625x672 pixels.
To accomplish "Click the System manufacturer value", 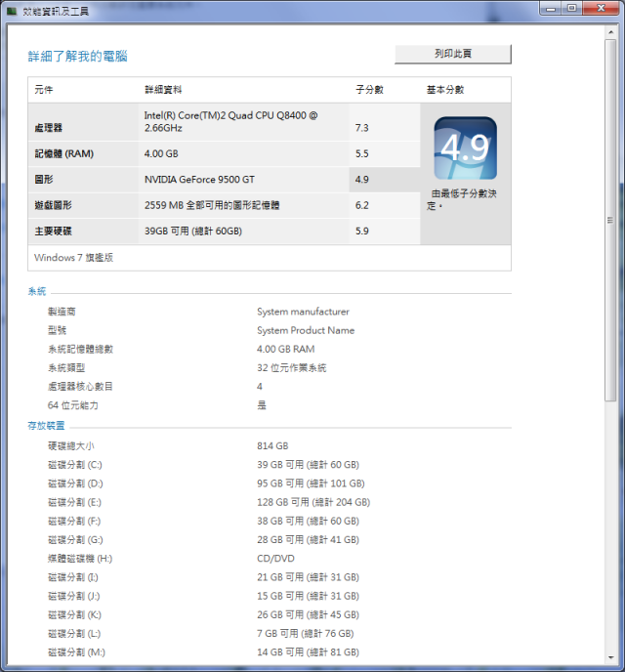I will point(303,312).
